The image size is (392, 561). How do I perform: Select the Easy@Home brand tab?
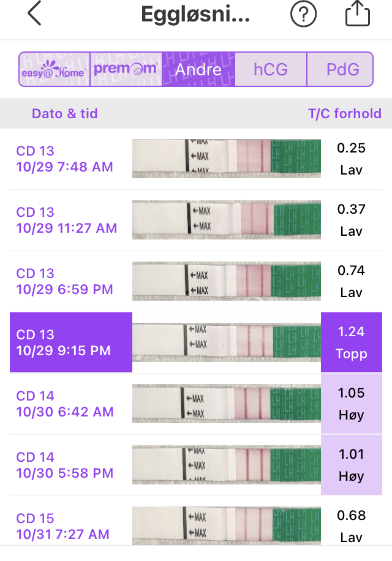[x=55, y=69]
